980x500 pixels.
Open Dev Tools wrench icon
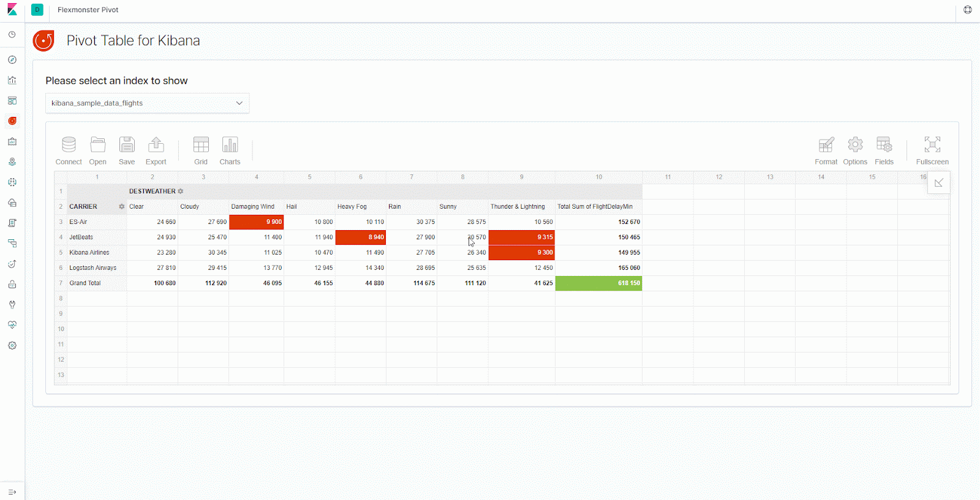point(12,305)
